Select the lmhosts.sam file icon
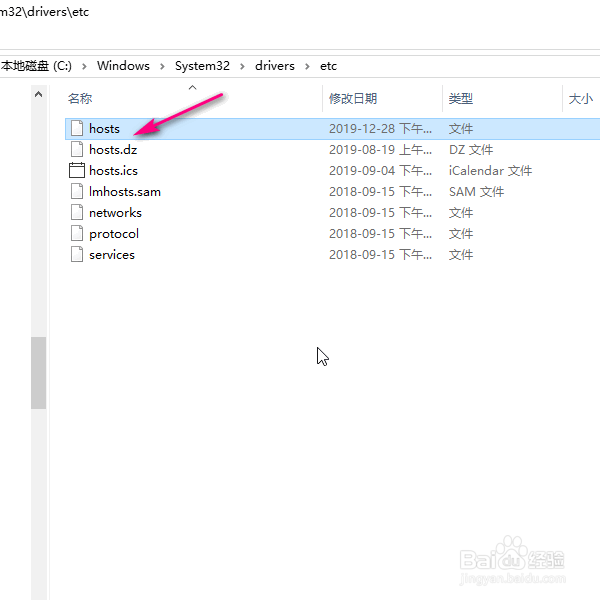The image size is (600, 600). click(77, 192)
